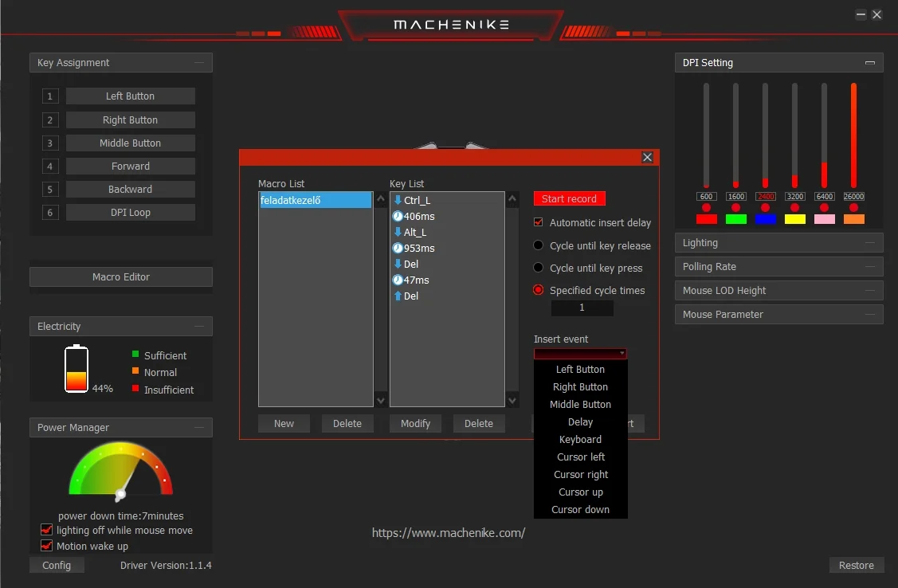Delete the selected macro in Macro List
Image resolution: width=898 pixels, height=588 pixels.
[347, 424]
